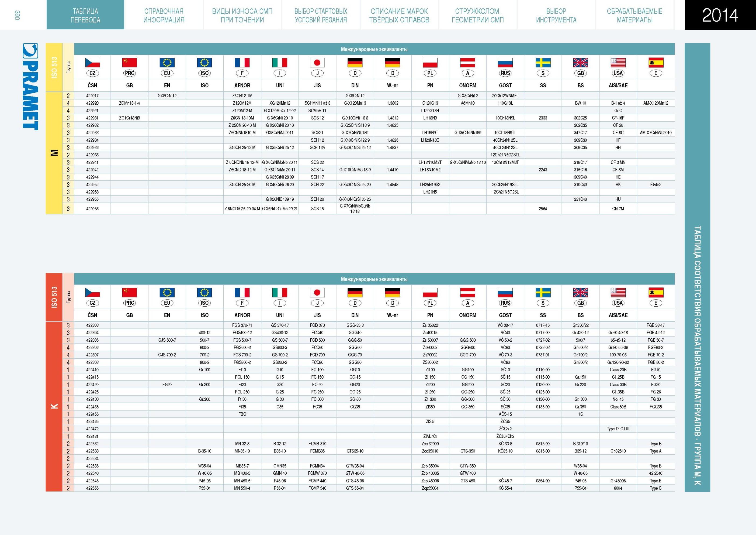Click the Poland flag in the M table

[x=430, y=63]
